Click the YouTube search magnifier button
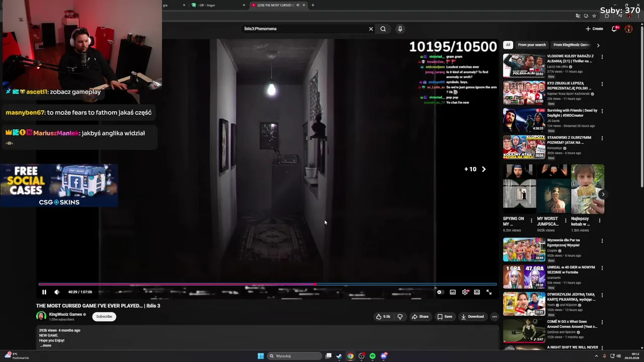This screenshot has height=362, width=644. coord(383,29)
